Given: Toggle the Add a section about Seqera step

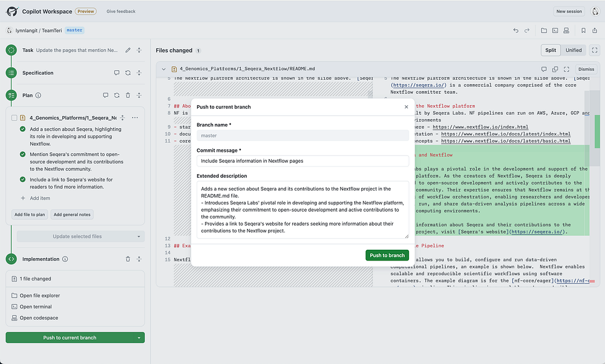Looking at the screenshot, I should (23, 129).
